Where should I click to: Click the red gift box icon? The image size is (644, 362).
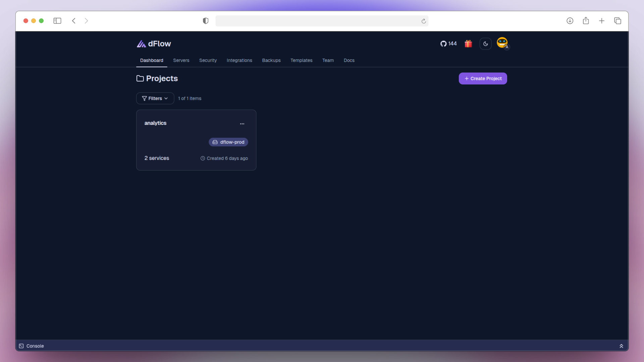pyautogui.click(x=468, y=44)
